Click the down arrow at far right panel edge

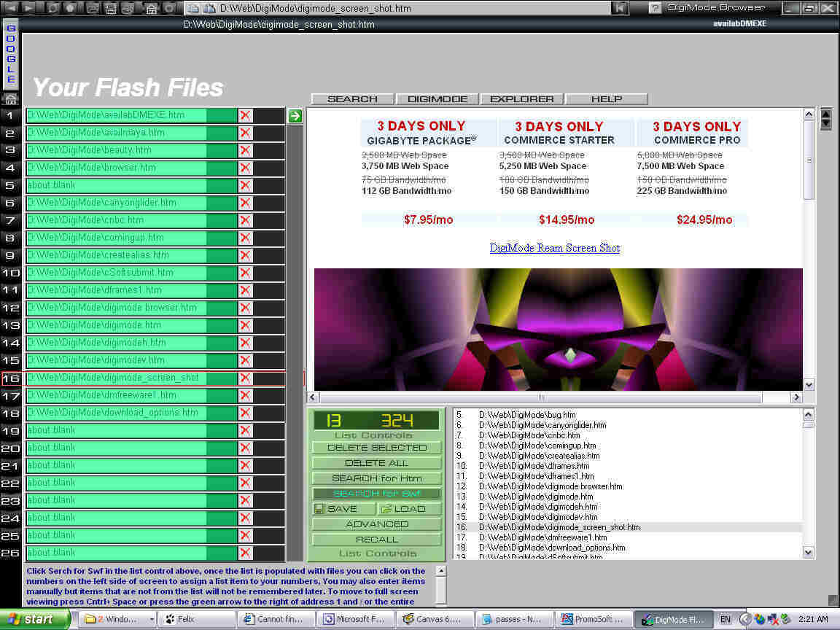tap(826, 124)
